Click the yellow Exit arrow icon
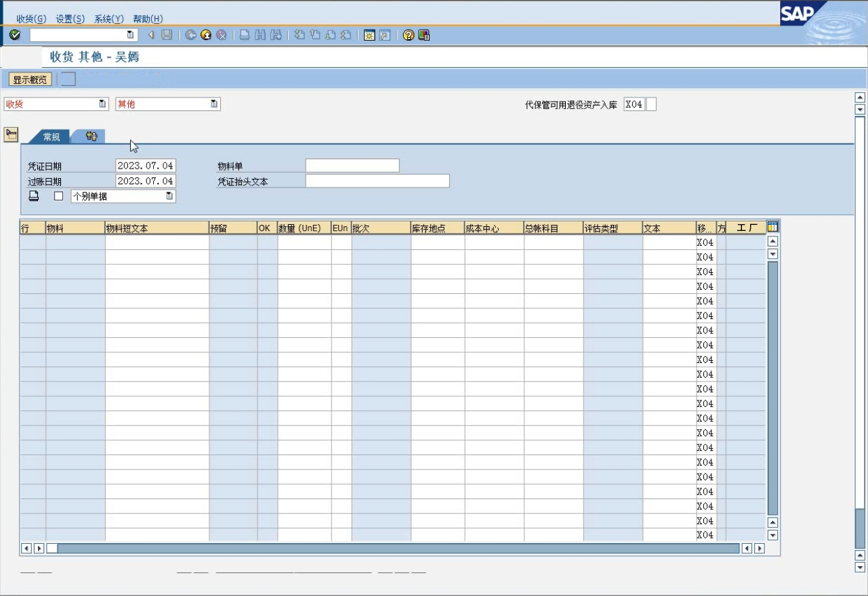Viewport: 868px width, 596px height. point(205,35)
